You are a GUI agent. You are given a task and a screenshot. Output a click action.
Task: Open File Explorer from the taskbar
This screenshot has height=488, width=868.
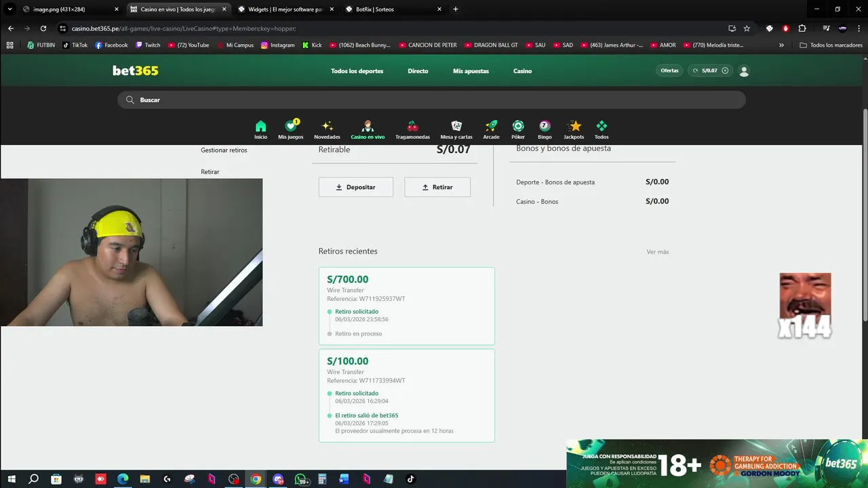click(145, 479)
